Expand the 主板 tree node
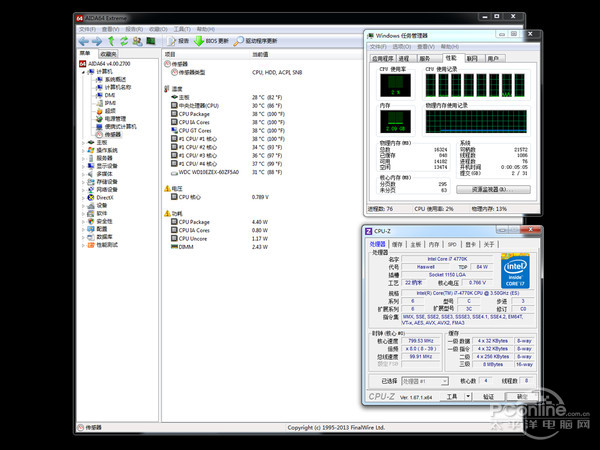 click(x=83, y=142)
